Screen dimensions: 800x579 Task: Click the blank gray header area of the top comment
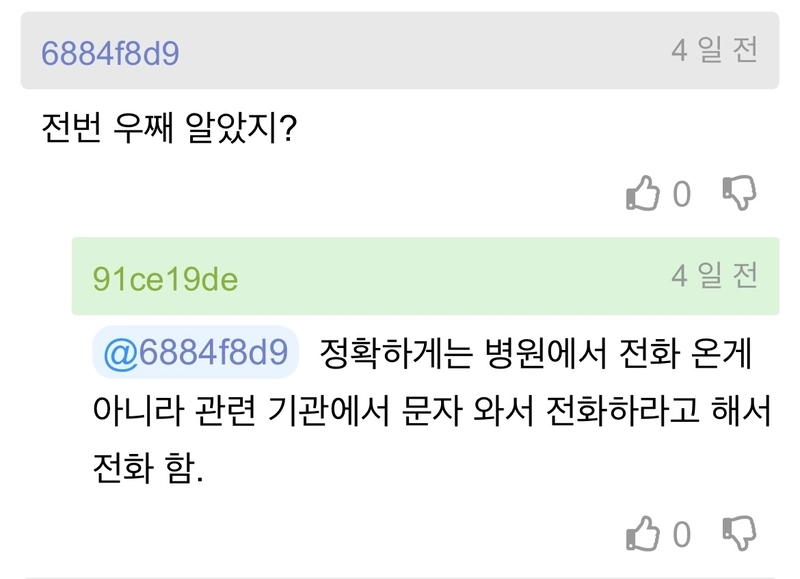(423, 51)
